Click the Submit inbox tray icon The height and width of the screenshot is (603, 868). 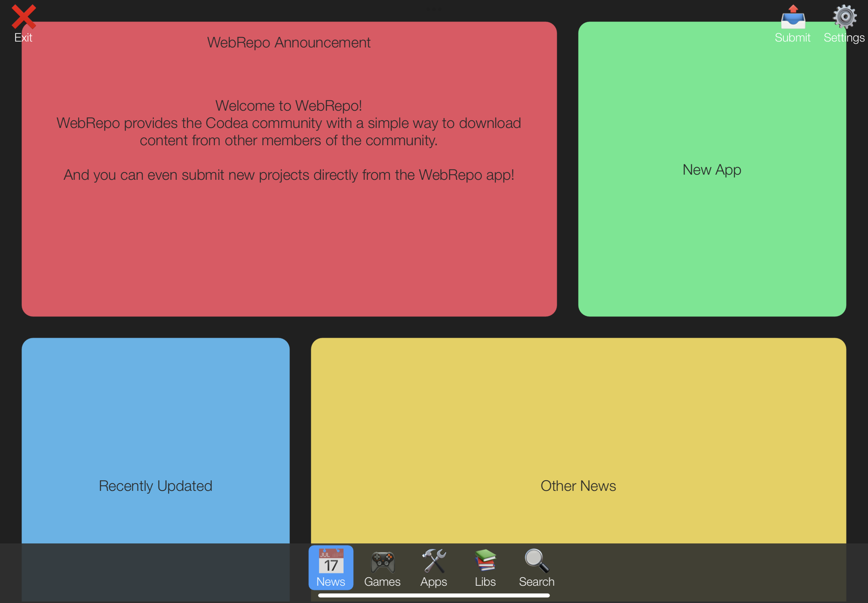pos(793,17)
